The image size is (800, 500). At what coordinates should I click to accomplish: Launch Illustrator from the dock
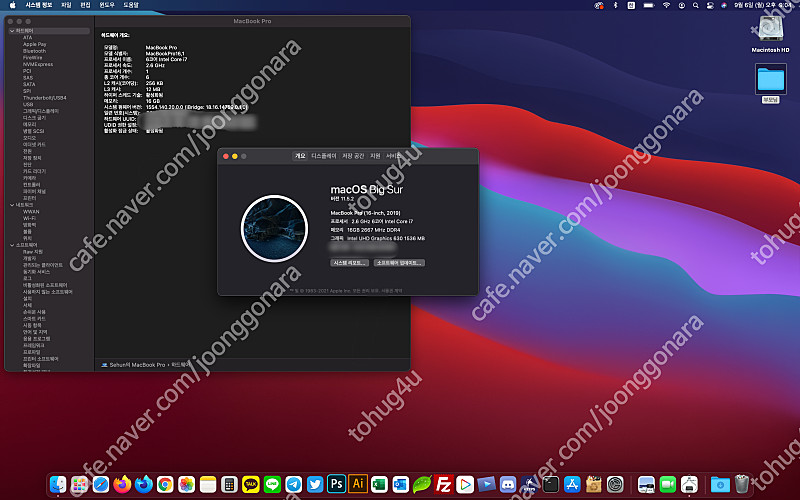[x=358, y=484]
